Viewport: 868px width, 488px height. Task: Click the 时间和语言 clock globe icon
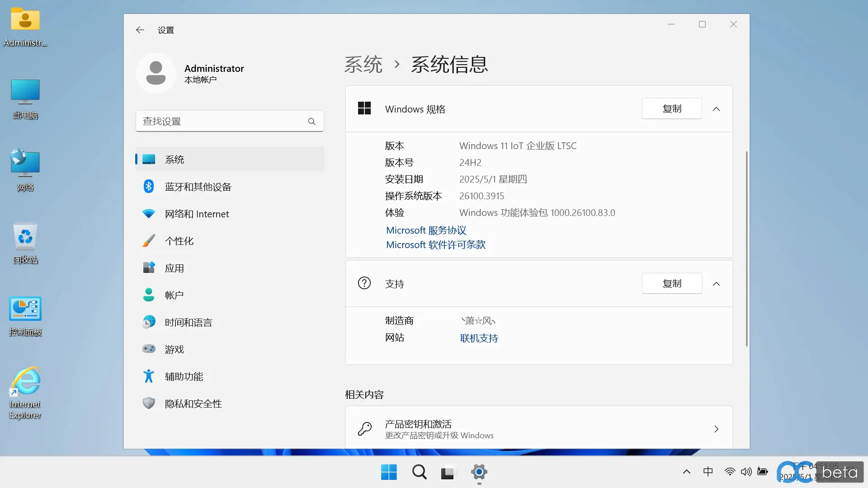click(x=149, y=322)
